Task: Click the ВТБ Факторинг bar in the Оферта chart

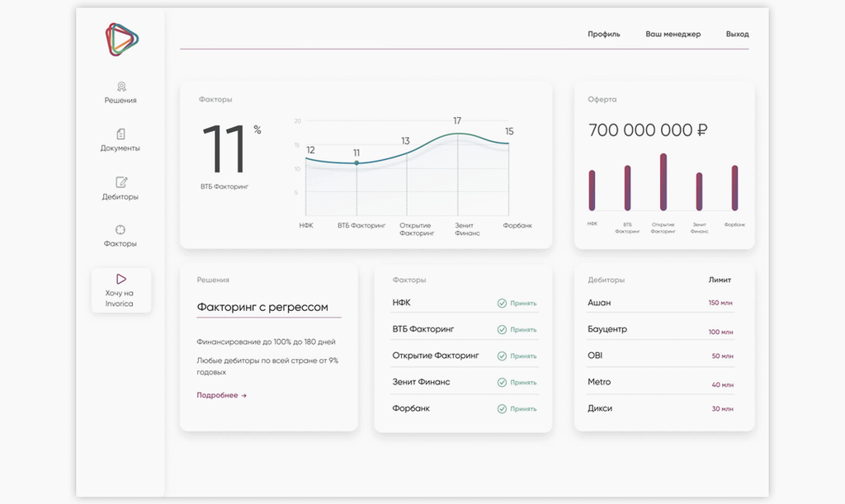Action: coord(628,188)
